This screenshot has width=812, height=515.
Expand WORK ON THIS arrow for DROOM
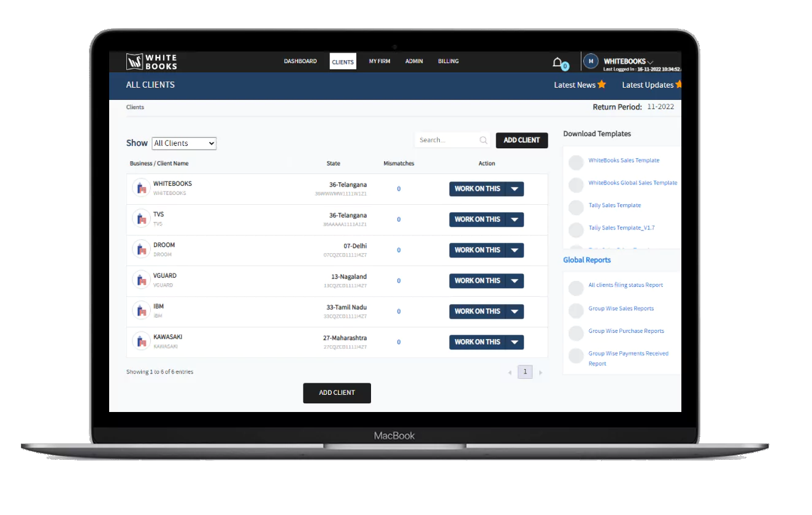[x=515, y=250]
